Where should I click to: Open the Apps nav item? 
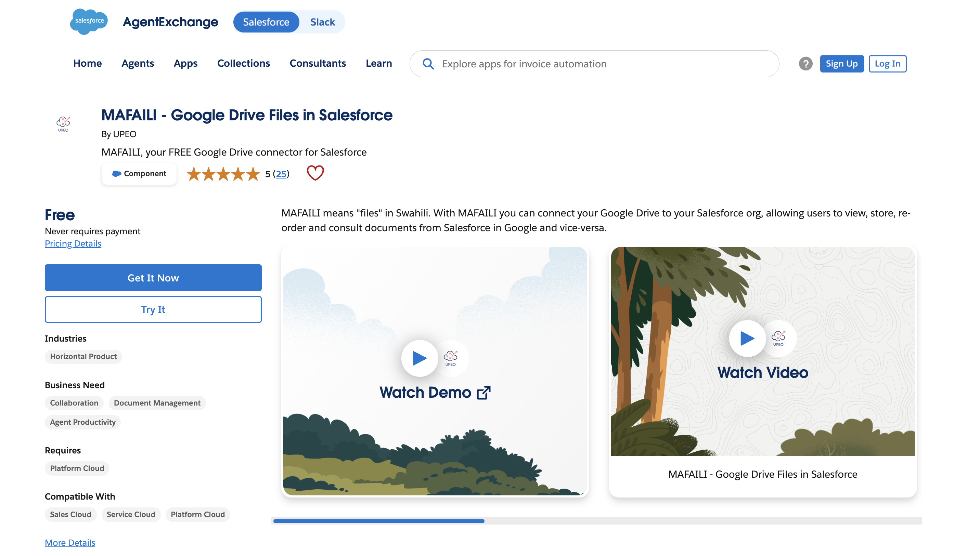pyautogui.click(x=185, y=63)
